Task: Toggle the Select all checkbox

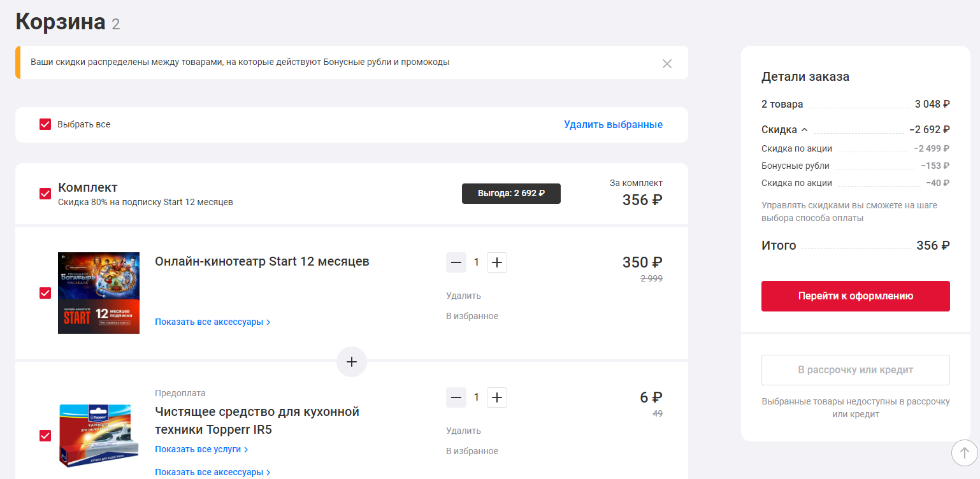Action: pyautogui.click(x=45, y=124)
